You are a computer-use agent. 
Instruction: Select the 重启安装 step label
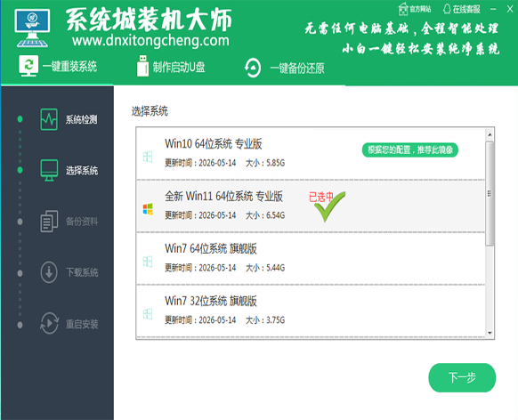(82, 324)
